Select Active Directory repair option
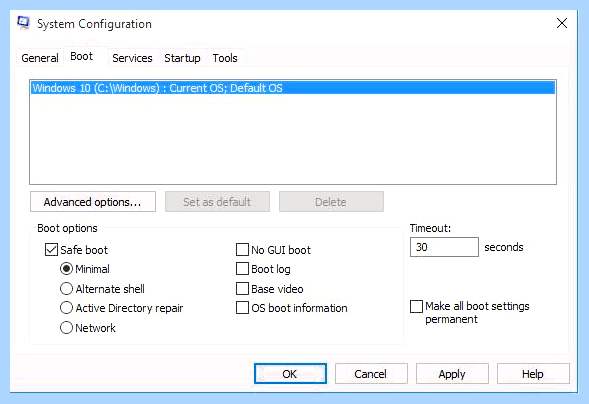 (x=66, y=308)
